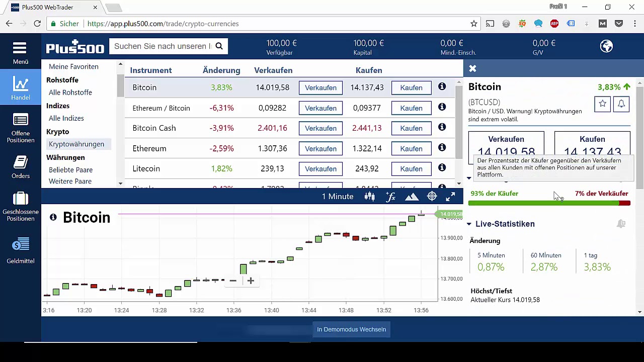Open the mountain chart tool icon
This screenshot has width=644, height=362.
[x=412, y=197]
